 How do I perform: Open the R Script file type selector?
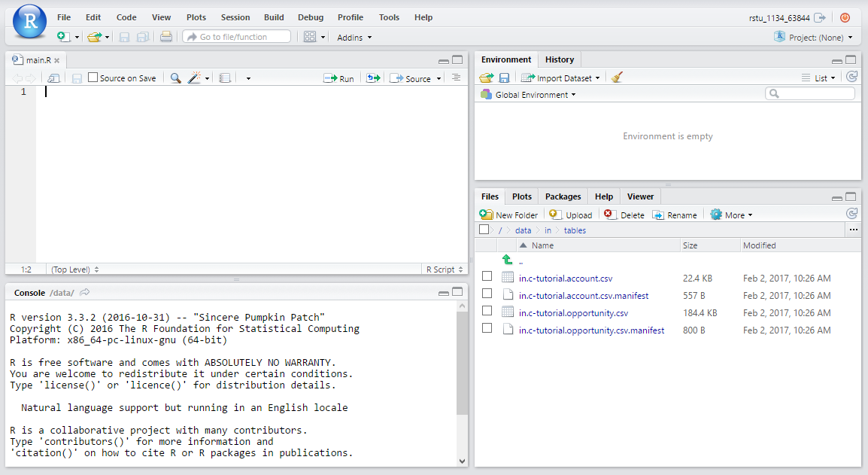coord(445,269)
